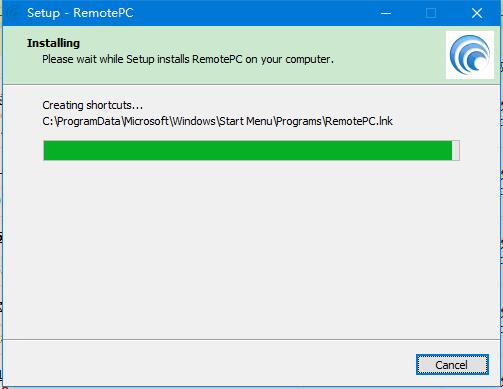Click the green filled progress bar
This screenshot has height=389, width=503.
coord(248,151)
